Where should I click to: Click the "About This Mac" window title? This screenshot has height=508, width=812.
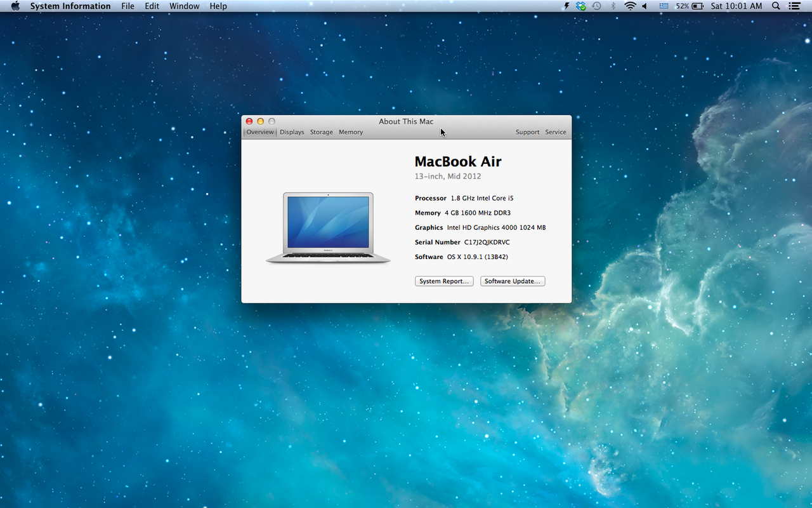pos(406,121)
